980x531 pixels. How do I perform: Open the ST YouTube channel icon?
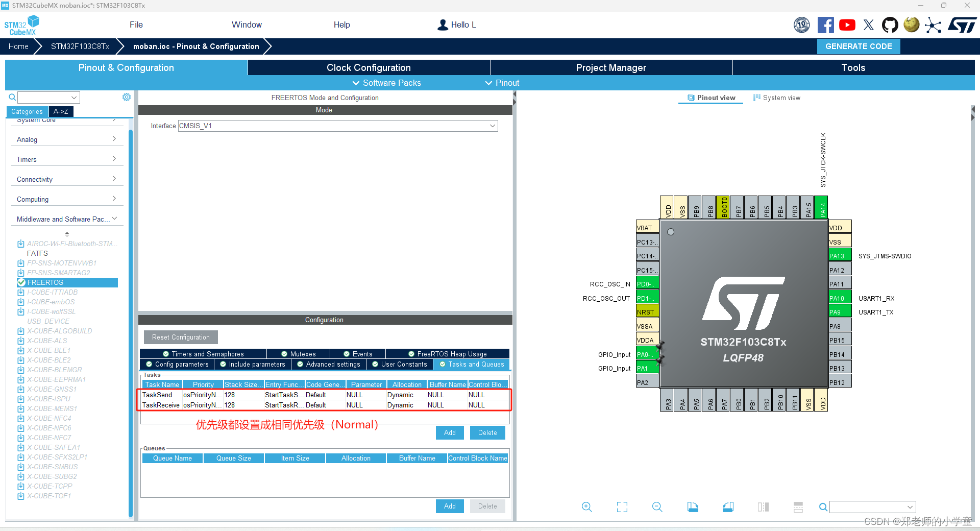(847, 25)
